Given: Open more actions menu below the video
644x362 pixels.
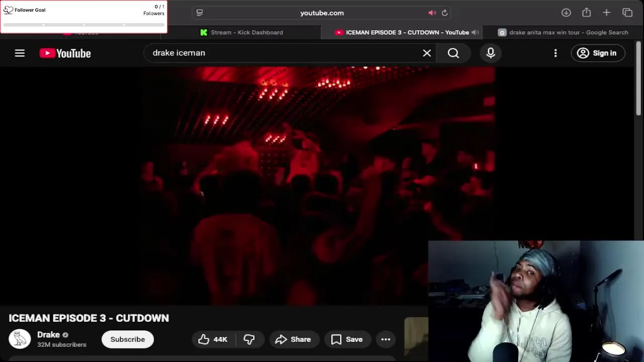Looking at the screenshot, I should pos(386,339).
